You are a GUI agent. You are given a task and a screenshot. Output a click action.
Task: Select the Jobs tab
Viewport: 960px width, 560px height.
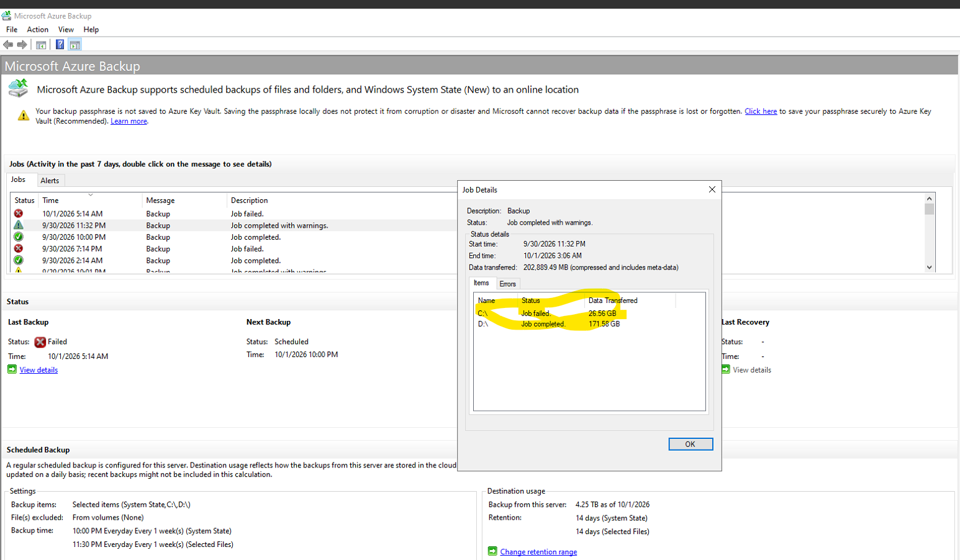[x=19, y=179]
